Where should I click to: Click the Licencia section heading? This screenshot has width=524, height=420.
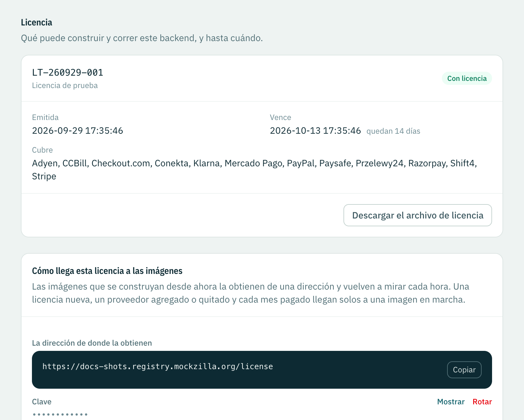pyautogui.click(x=36, y=22)
